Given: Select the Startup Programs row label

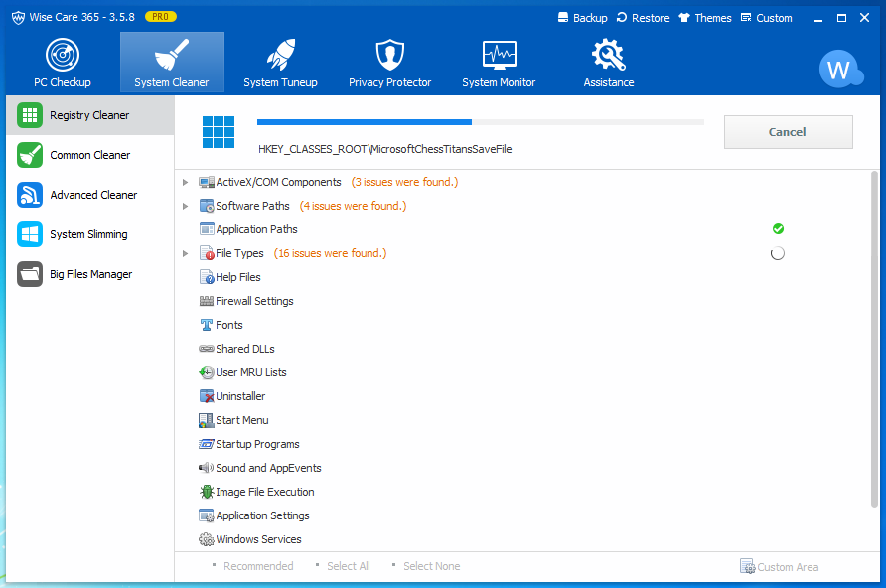Looking at the screenshot, I should pyautogui.click(x=257, y=444).
